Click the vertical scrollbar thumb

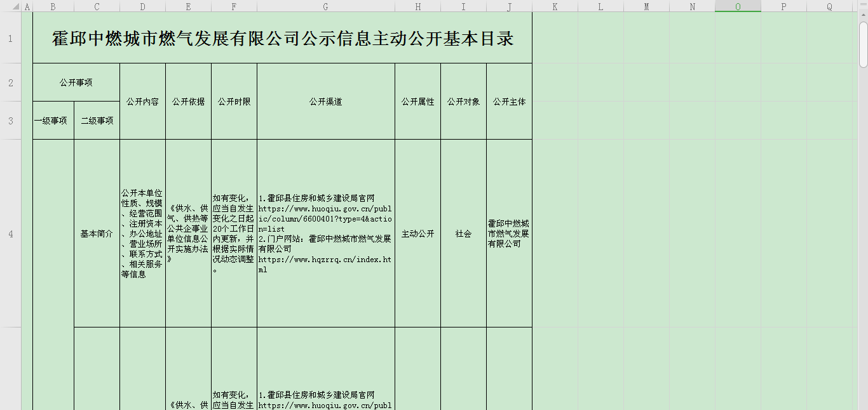point(863,44)
